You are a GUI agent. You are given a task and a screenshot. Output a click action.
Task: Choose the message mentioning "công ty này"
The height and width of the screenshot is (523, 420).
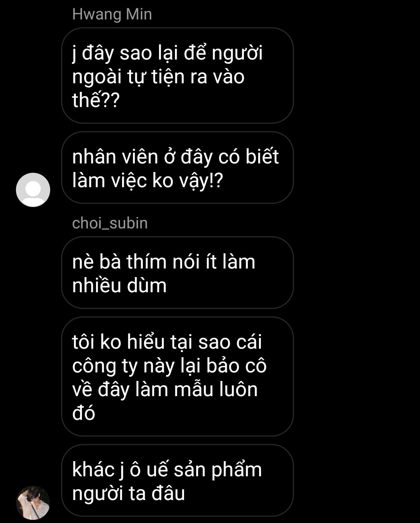[x=177, y=377]
